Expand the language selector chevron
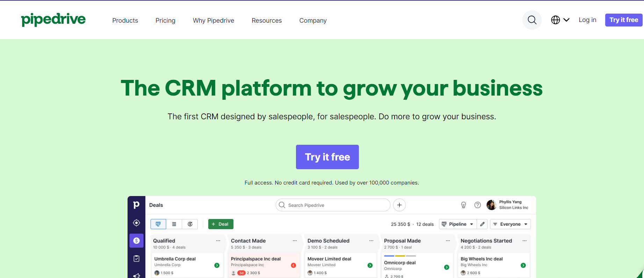Screen dimensions: 644x278 (566, 20)
